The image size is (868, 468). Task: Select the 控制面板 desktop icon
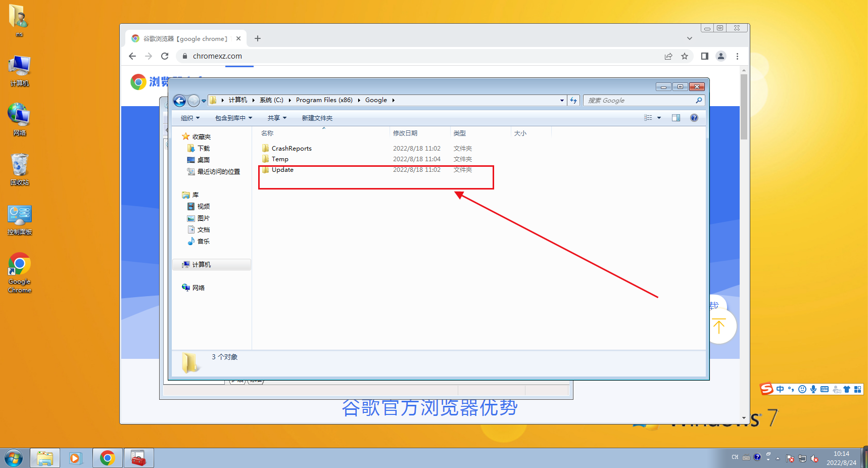(20, 219)
